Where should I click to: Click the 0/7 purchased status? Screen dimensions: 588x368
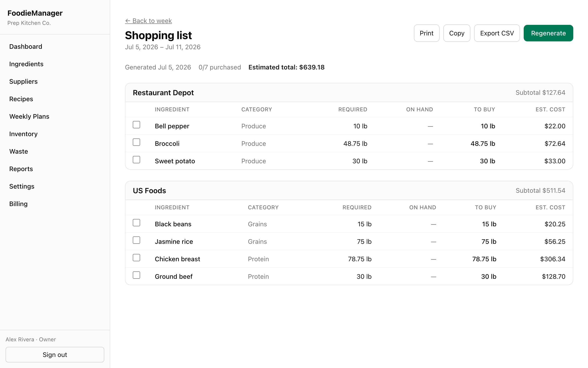220,67
